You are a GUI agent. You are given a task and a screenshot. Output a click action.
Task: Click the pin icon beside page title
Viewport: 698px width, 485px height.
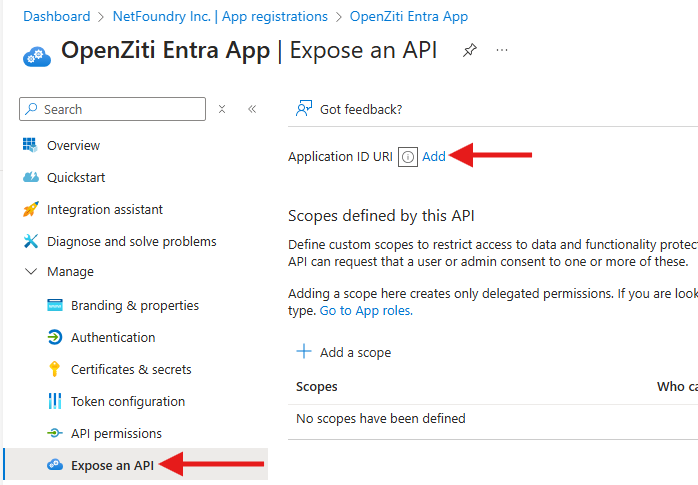tap(469, 51)
